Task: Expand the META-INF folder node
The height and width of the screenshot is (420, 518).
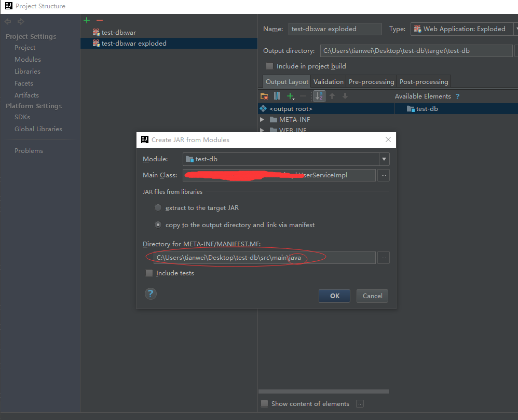Action: pos(263,120)
